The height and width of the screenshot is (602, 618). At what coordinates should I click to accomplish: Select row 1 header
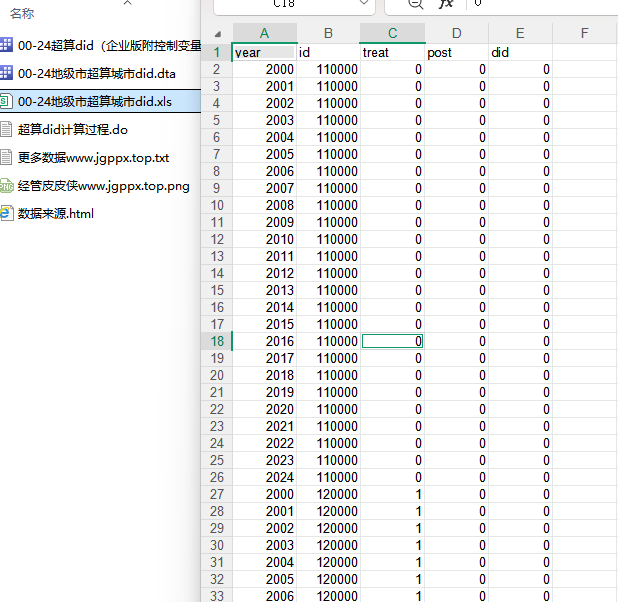point(216,52)
